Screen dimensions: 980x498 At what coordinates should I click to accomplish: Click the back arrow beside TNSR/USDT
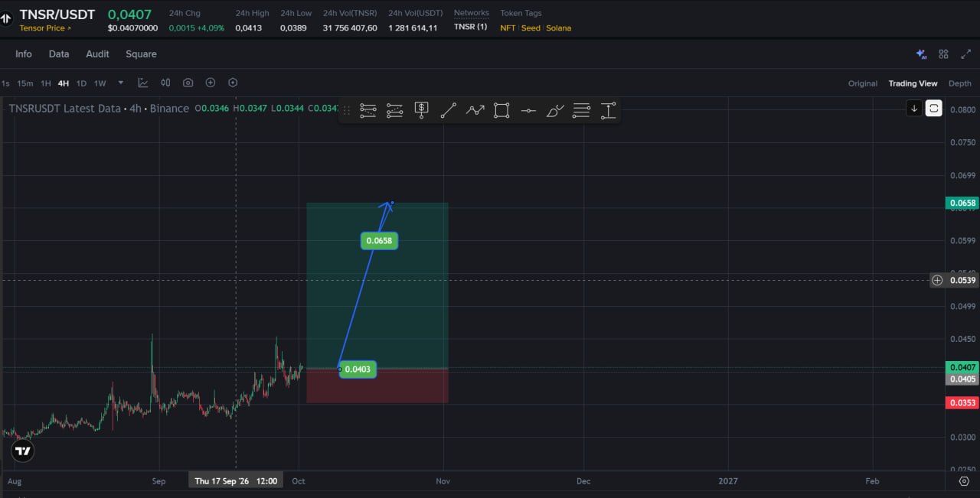[6, 17]
